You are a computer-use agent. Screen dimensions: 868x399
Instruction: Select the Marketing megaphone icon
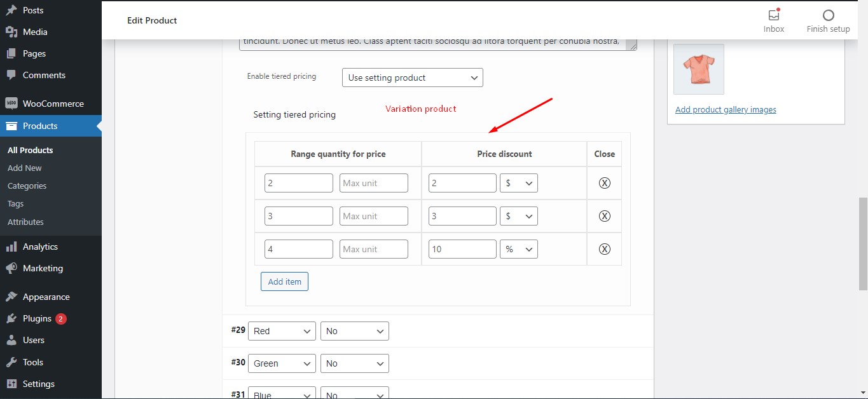(x=11, y=268)
